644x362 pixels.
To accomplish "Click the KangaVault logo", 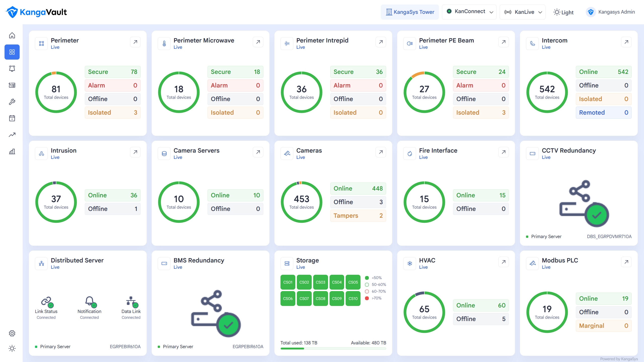I will point(37,12).
